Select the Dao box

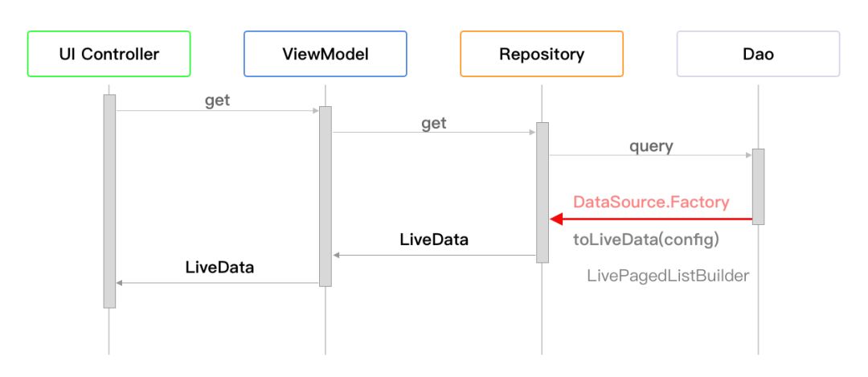click(759, 54)
